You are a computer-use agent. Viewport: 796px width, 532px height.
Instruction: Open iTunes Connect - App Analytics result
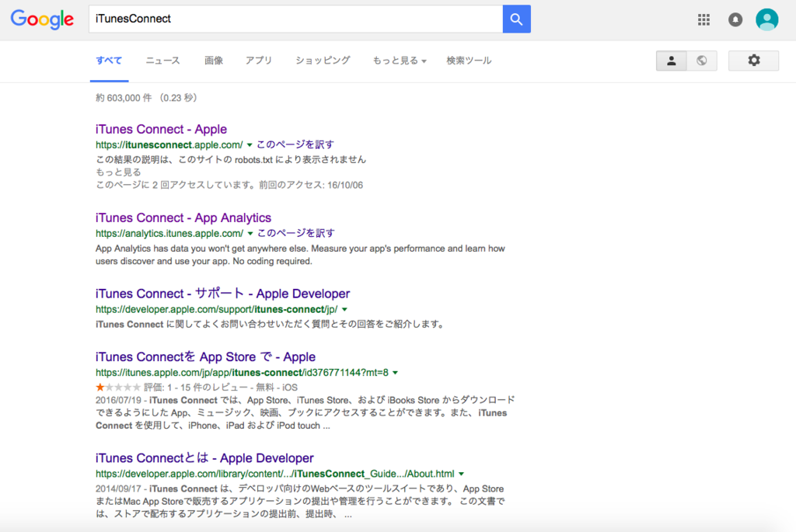tap(183, 218)
